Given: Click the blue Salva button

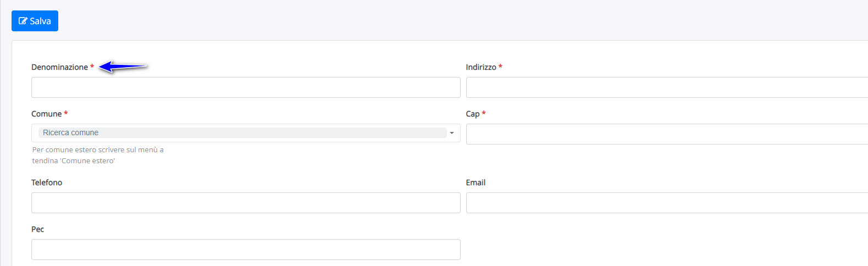Looking at the screenshot, I should click(x=35, y=21).
